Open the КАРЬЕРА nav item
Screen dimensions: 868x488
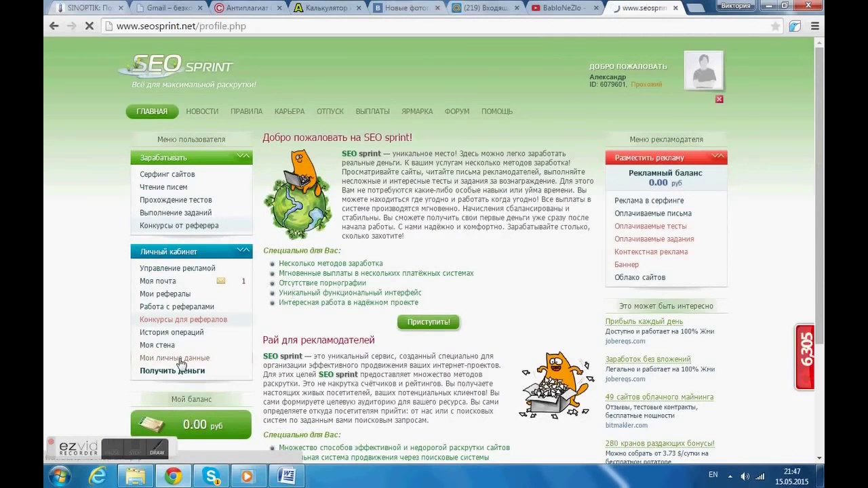[x=290, y=111]
